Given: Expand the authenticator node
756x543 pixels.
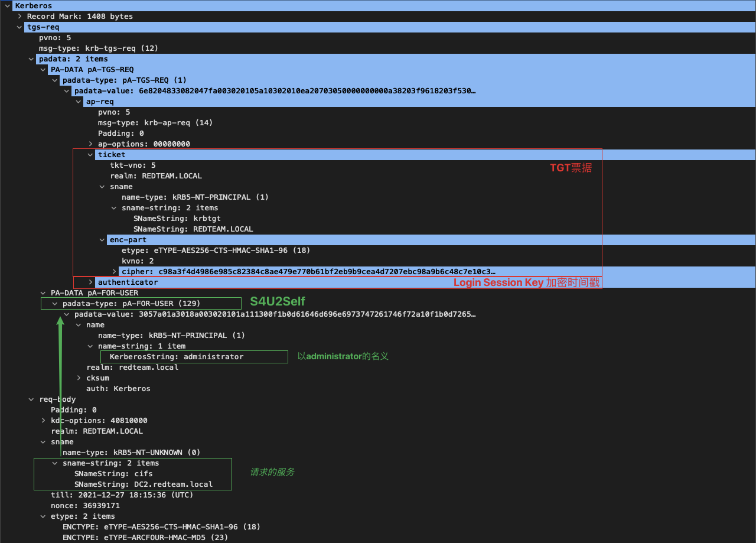Looking at the screenshot, I should 90,282.
